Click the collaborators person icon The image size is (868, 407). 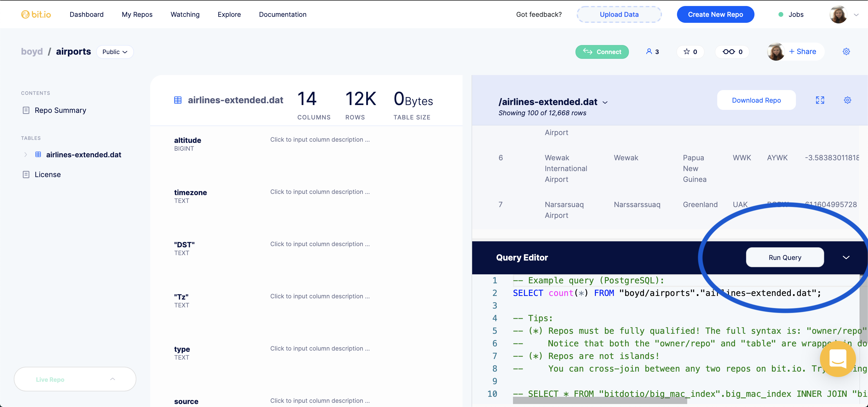click(649, 52)
